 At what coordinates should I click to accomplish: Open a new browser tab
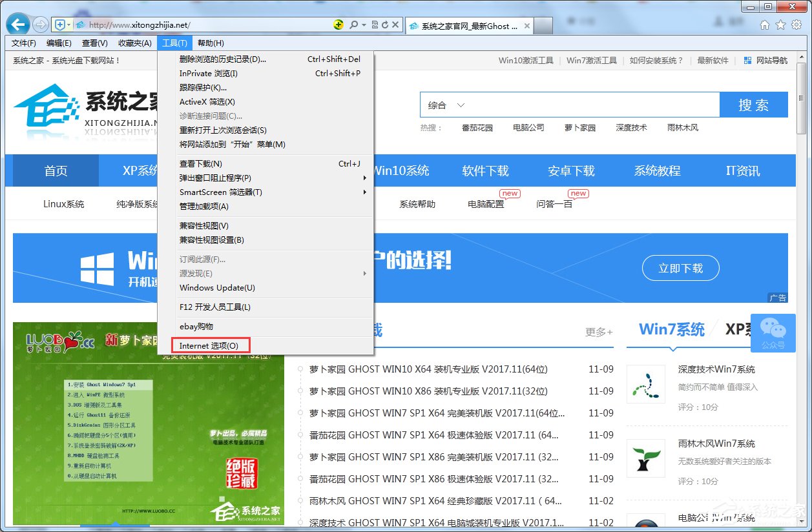pyautogui.click(x=545, y=25)
